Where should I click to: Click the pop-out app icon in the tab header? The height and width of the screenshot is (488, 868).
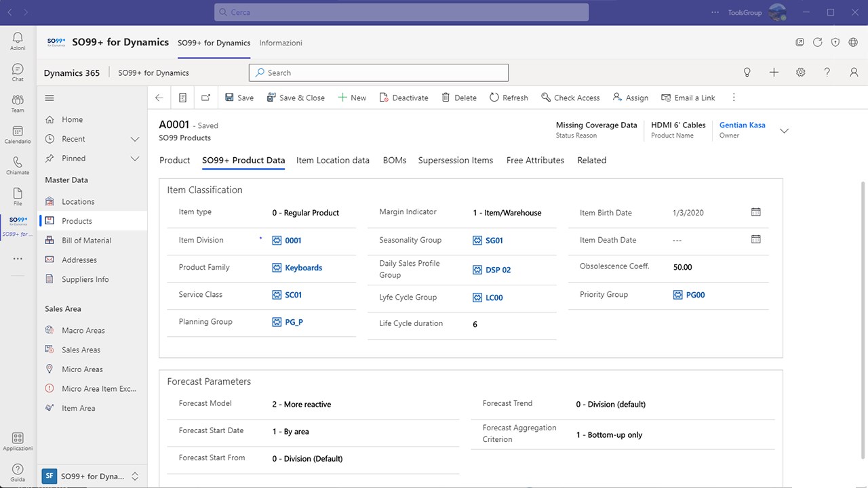(800, 42)
